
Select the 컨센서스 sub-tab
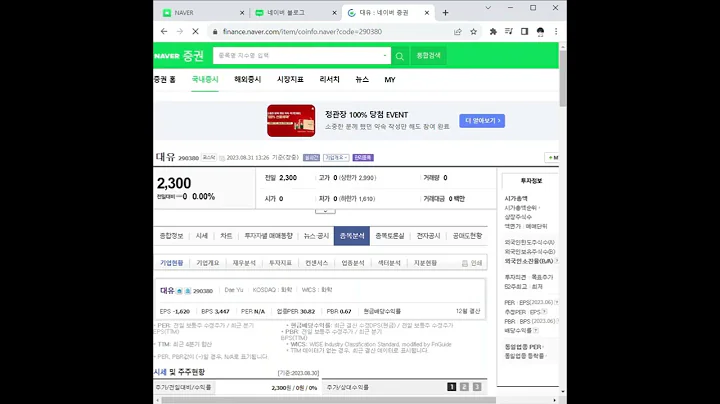click(316, 263)
